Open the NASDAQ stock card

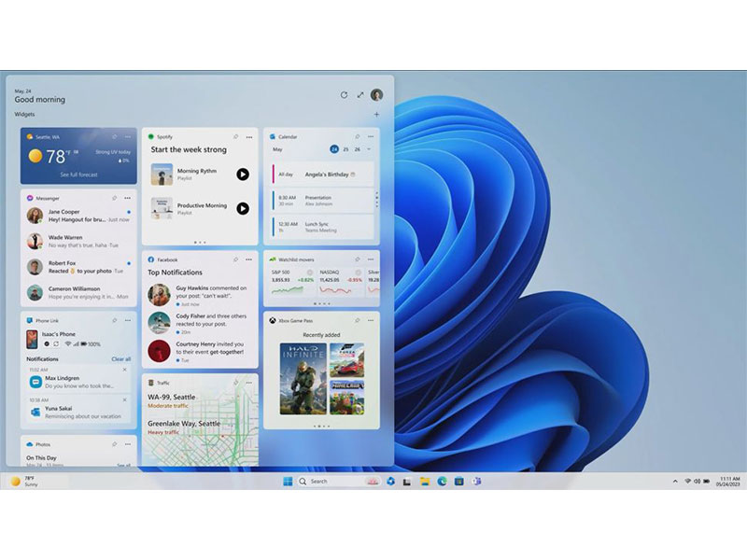(341, 282)
